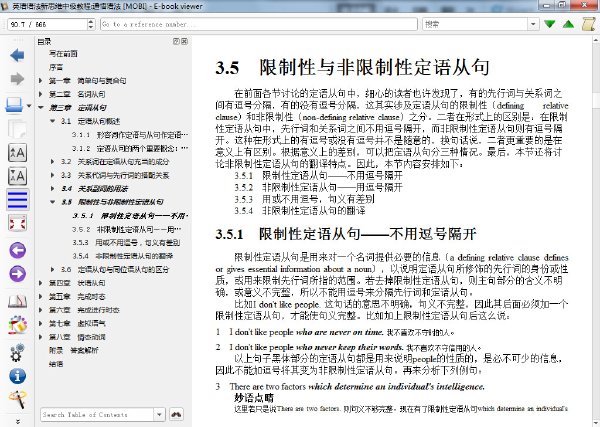
Task: Expand 第五章 完成时态 node
Action: [41, 297]
